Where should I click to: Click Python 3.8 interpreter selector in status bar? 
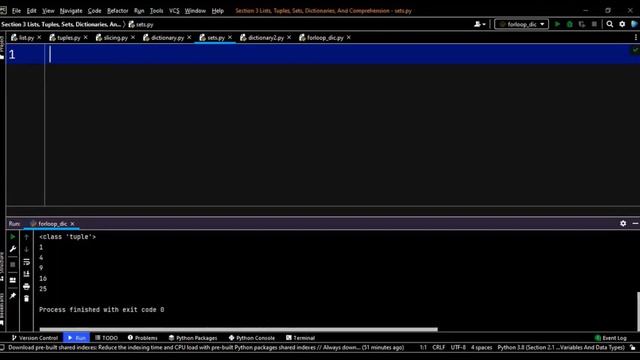click(561, 348)
